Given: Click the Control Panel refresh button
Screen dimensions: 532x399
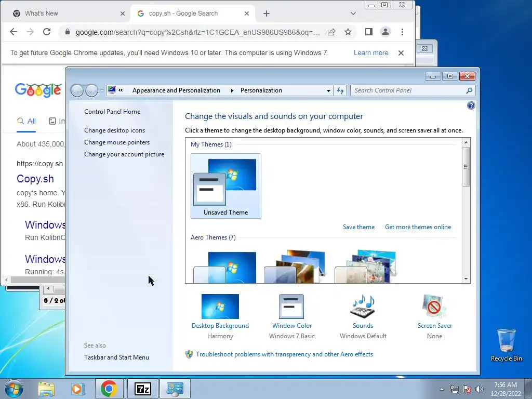Looking at the screenshot, I should [x=340, y=90].
